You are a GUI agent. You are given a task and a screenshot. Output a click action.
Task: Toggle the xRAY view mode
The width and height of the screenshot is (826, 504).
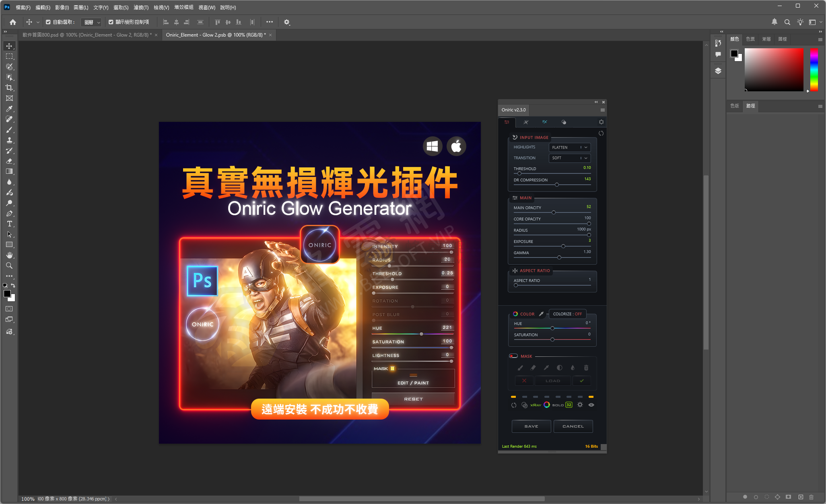tap(536, 405)
